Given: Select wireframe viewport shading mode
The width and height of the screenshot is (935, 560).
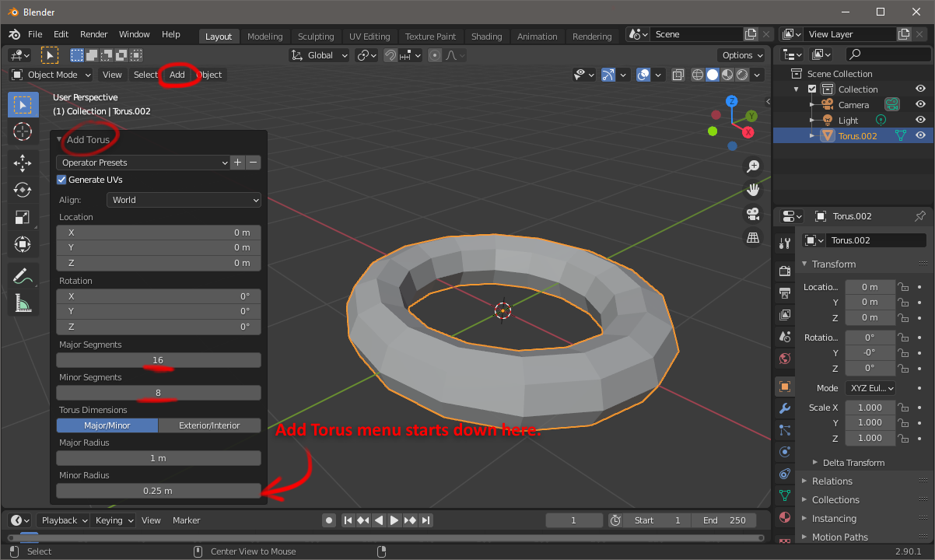Looking at the screenshot, I should (x=698, y=75).
